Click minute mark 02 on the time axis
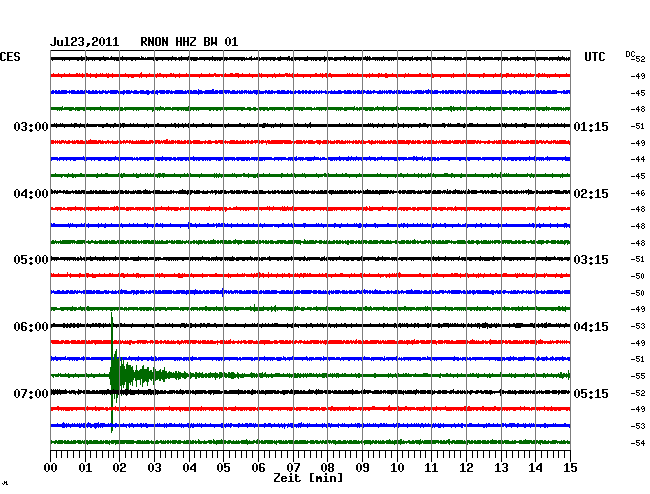Image resolution: width=650 pixels, height=494 pixels. coord(119,468)
